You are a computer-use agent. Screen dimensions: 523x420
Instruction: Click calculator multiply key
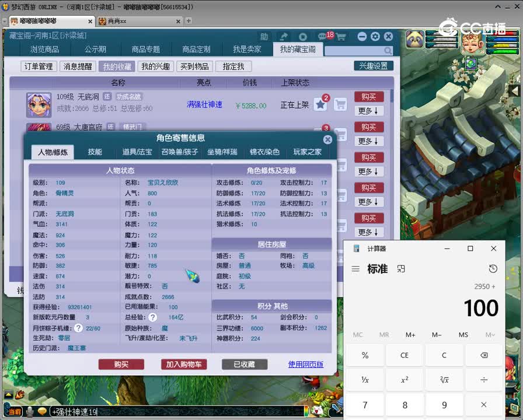coord(484,405)
